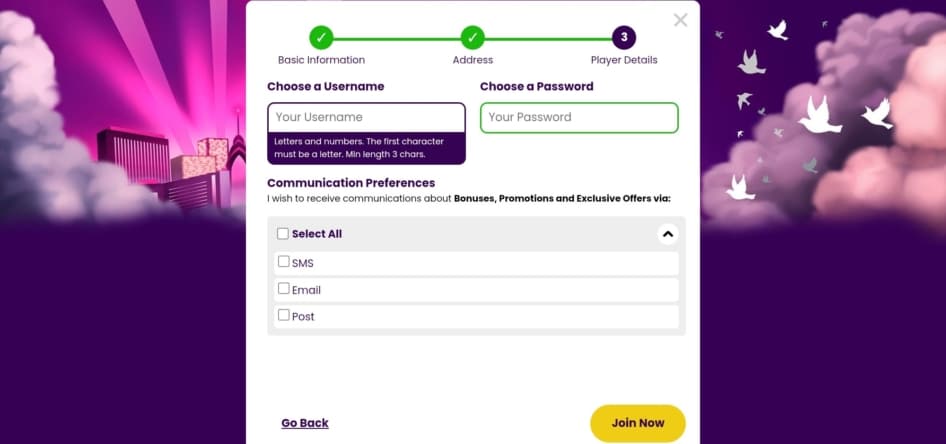Image resolution: width=946 pixels, height=444 pixels.
Task: Collapse the communication options with the chevron
Action: [668, 234]
